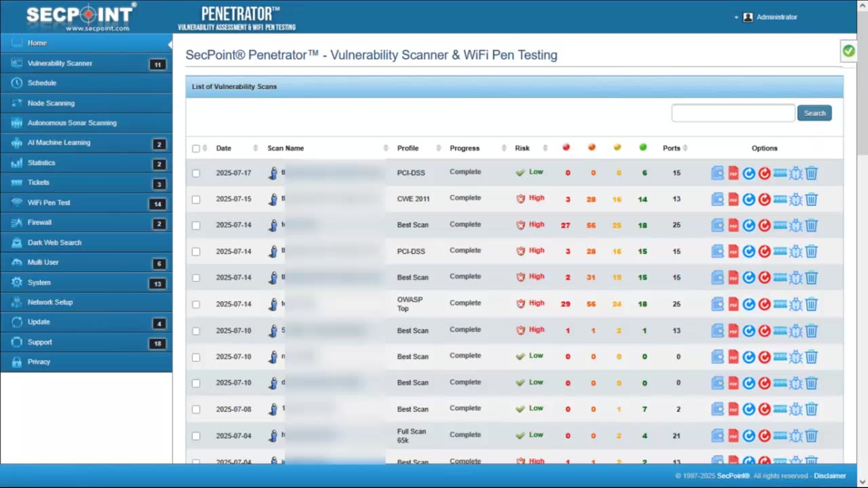Open the Disclaimer link in footer
The image size is (868, 488).
coord(830,476)
